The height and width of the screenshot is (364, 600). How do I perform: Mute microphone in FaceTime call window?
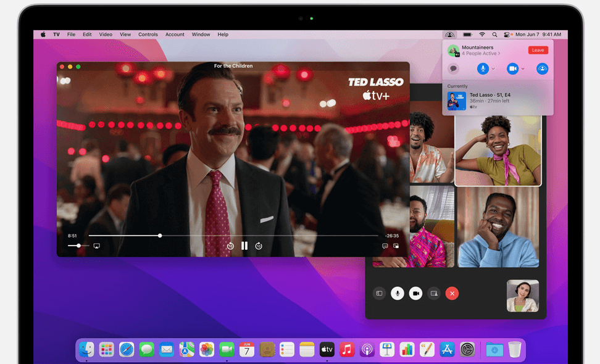pos(398,294)
